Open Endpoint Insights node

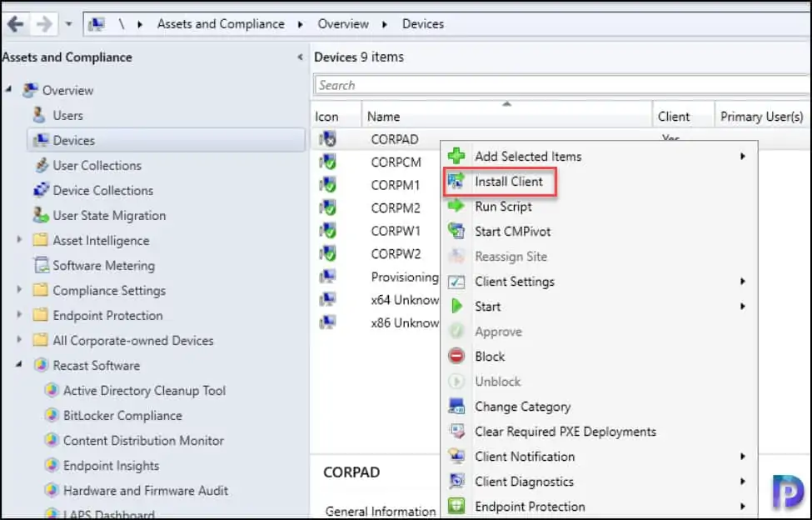[111, 466]
